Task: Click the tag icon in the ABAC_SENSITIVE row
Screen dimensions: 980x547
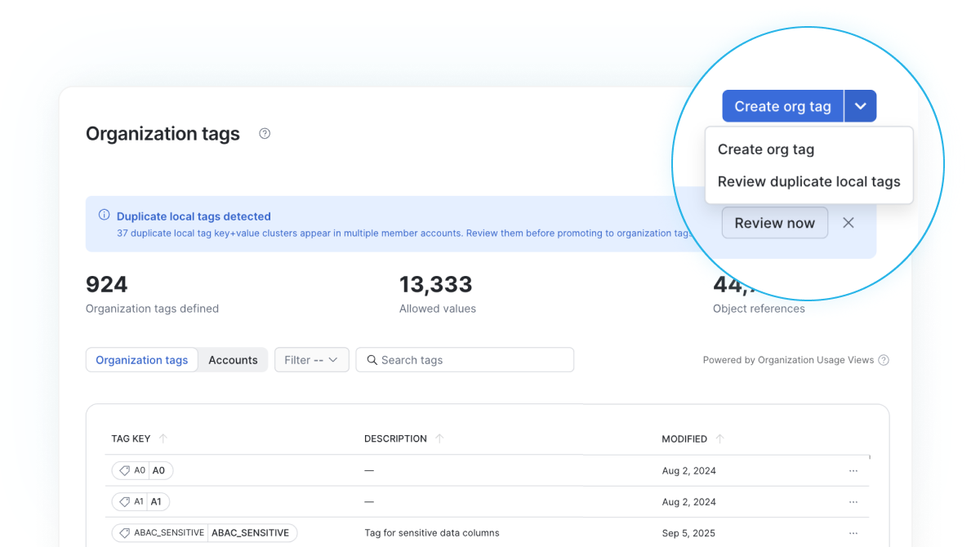Action: (124, 533)
